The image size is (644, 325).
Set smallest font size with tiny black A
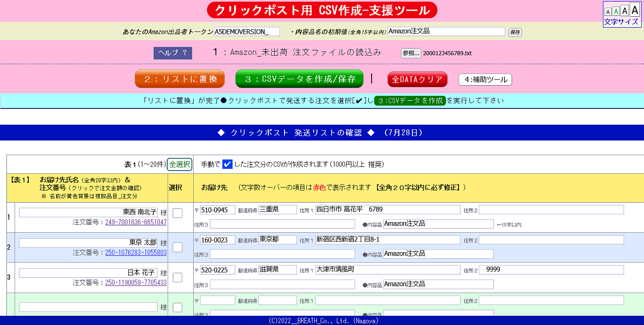[608, 12]
